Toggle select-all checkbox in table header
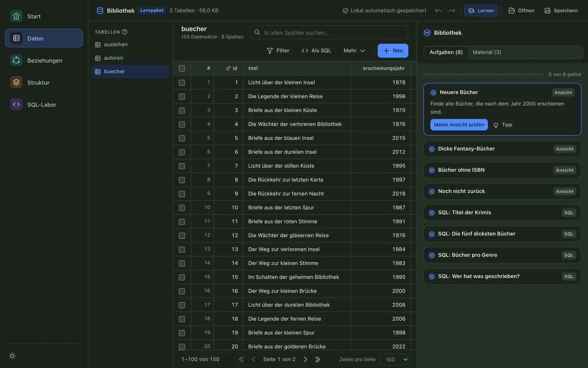Viewport: 588px width, 368px height. [x=182, y=68]
